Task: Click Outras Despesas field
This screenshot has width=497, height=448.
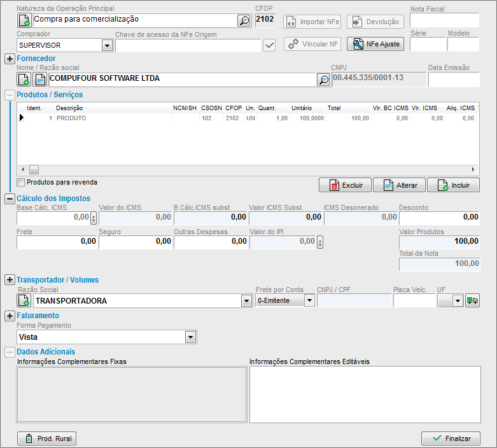Action: (x=211, y=242)
